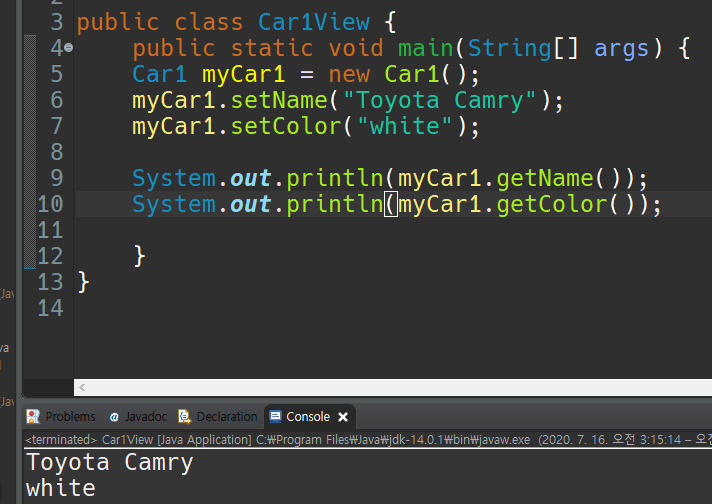
Task: Open the Problems tab
Action: coord(61,416)
